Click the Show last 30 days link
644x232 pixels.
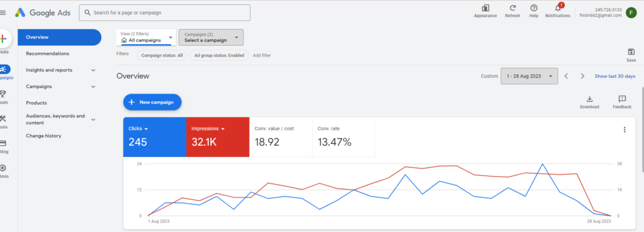pyautogui.click(x=615, y=76)
